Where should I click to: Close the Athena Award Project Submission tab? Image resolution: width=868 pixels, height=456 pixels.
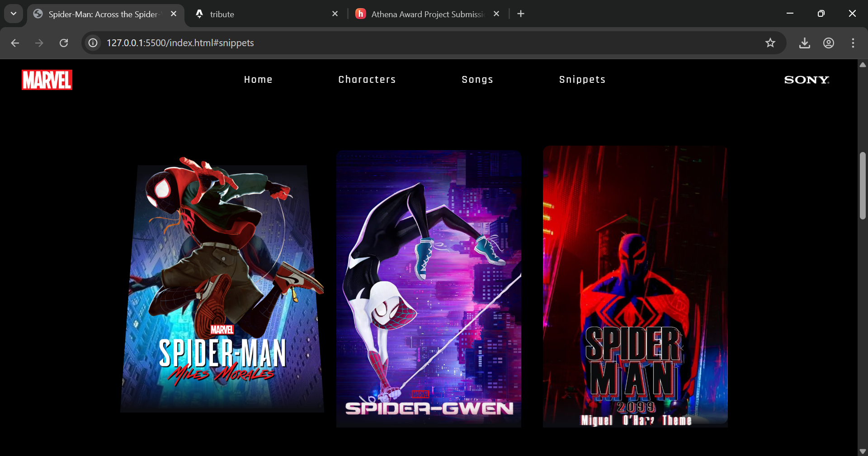496,14
